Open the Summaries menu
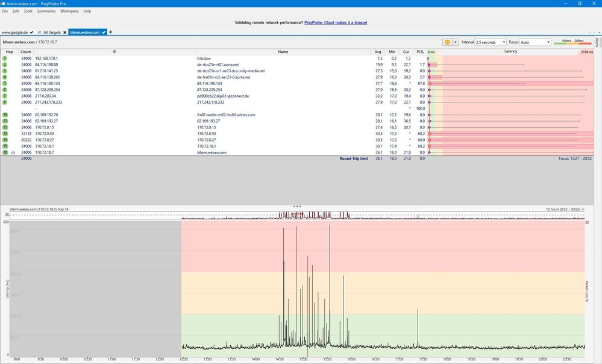Screen dimensions: 602x364 pyautogui.click(x=46, y=11)
